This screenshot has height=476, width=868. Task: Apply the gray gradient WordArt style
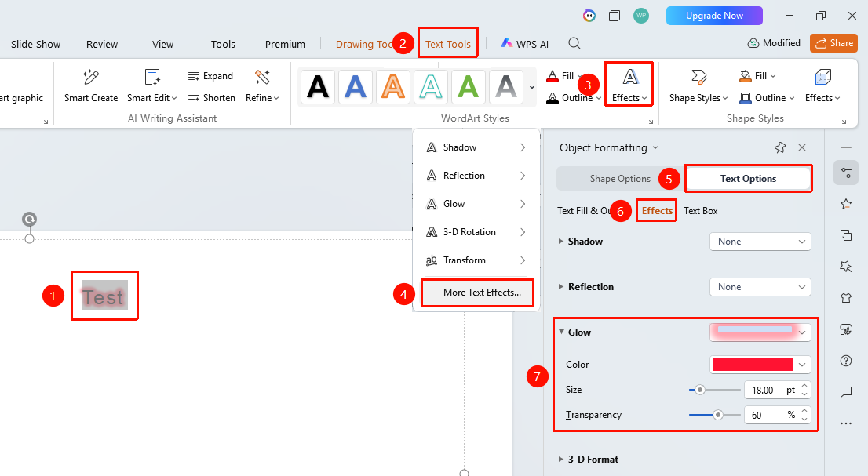(506, 87)
